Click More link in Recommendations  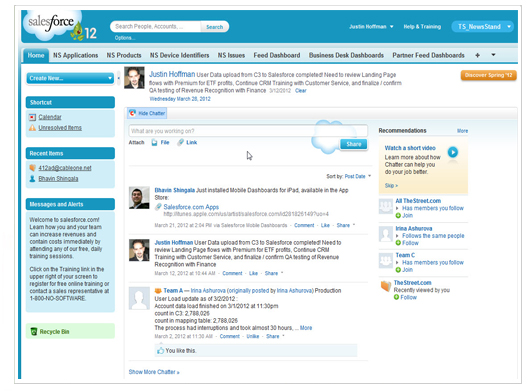coord(462,131)
